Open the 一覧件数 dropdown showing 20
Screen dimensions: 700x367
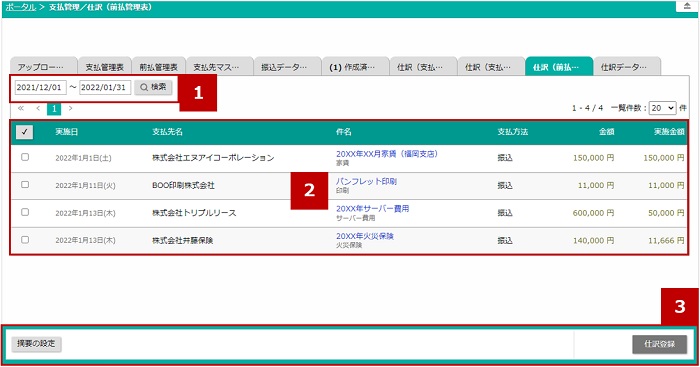(x=662, y=108)
